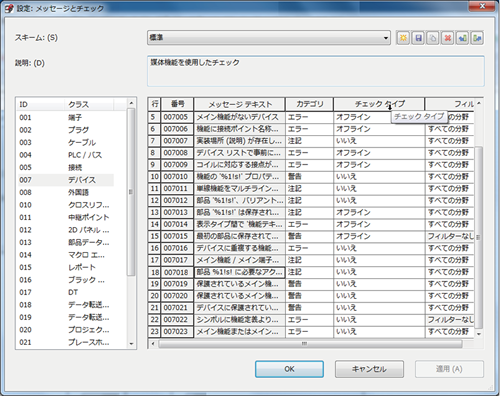Save the scheme using floppy disk icon
500x396 pixels.
418,38
